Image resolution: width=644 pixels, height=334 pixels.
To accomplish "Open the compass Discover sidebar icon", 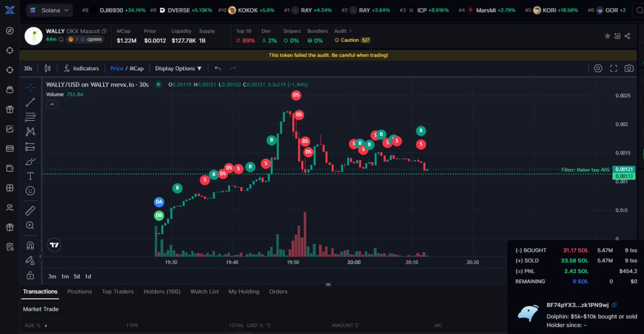I will (x=10, y=31).
